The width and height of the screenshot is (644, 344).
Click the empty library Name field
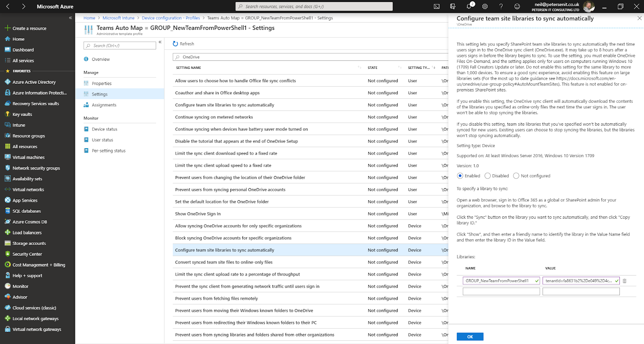coord(501,291)
